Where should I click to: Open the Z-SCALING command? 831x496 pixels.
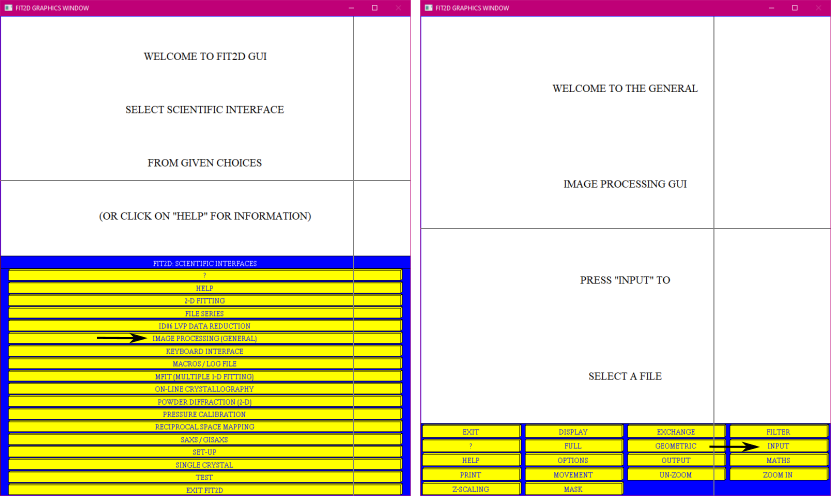(471, 489)
